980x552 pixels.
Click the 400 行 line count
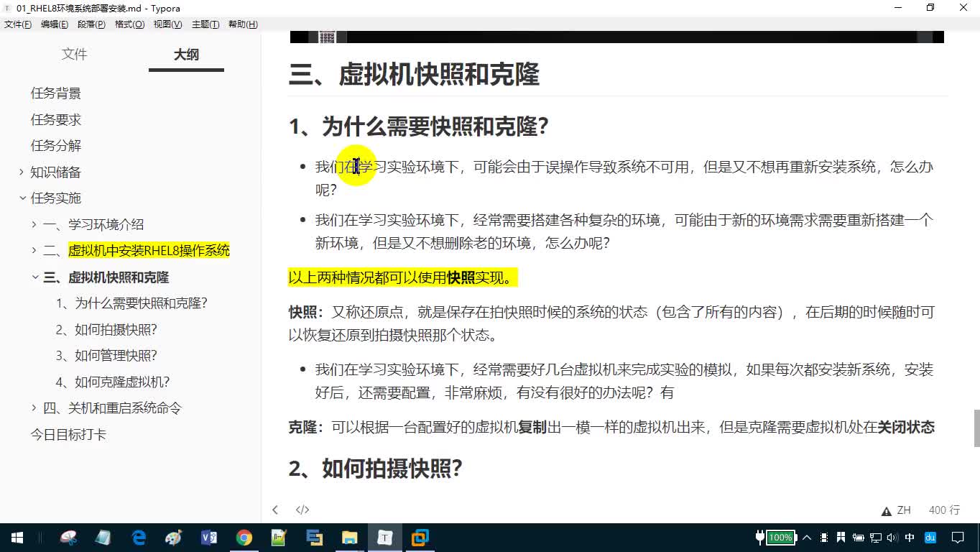944,510
